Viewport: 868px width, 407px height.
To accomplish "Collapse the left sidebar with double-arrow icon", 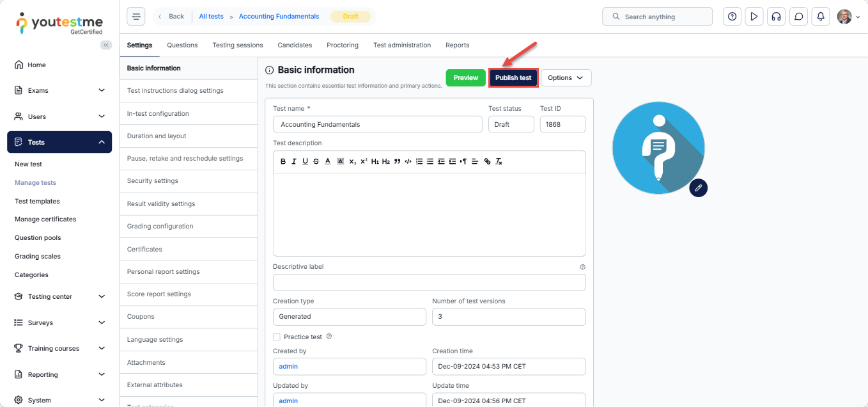I will 106,45.
